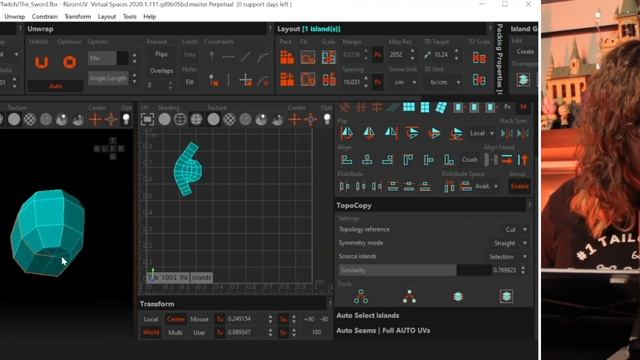Click the Crush align button
The width and height of the screenshot is (640, 360).
tap(469, 160)
